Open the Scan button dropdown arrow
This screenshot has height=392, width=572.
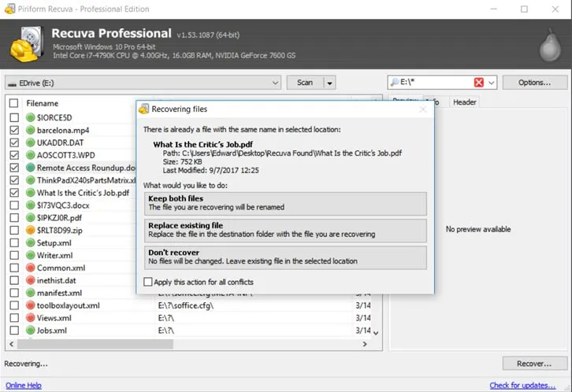[330, 83]
